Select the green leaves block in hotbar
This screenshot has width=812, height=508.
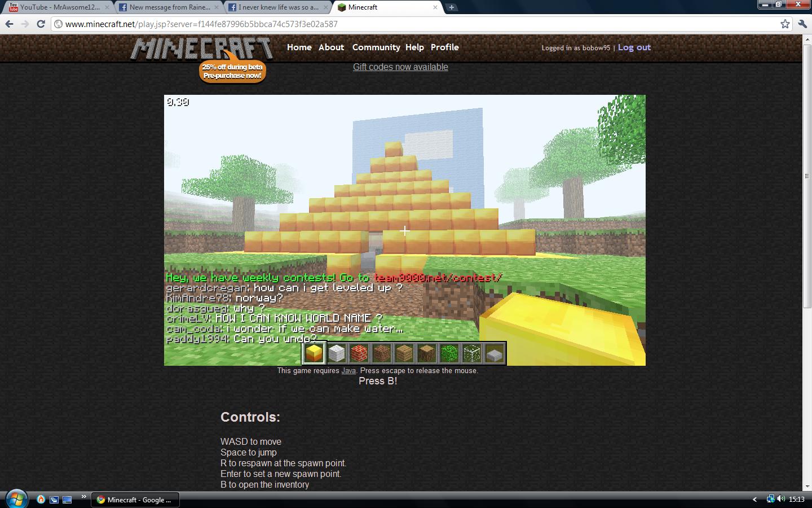tap(449, 353)
